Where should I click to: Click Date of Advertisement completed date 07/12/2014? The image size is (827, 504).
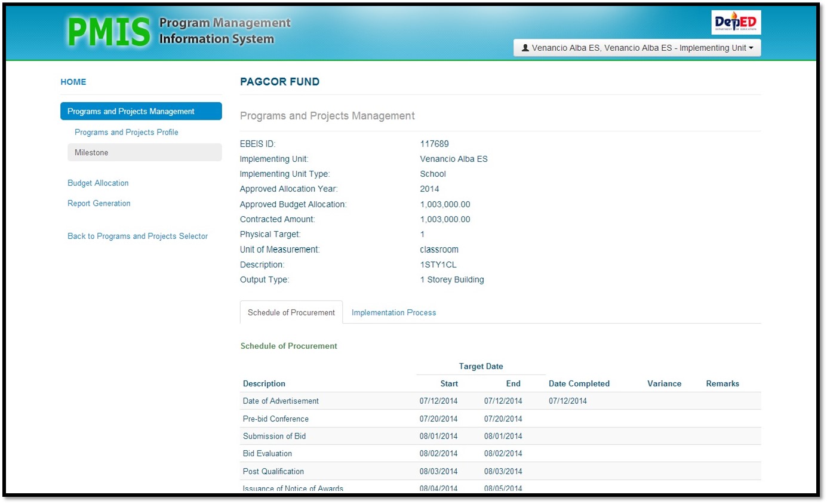coord(568,401)
